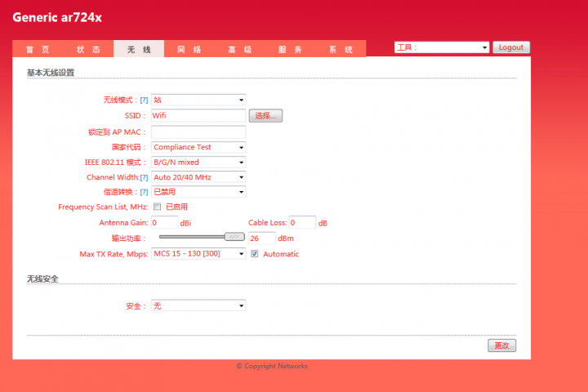Click the 无线安全 section heading

(42, 278)
